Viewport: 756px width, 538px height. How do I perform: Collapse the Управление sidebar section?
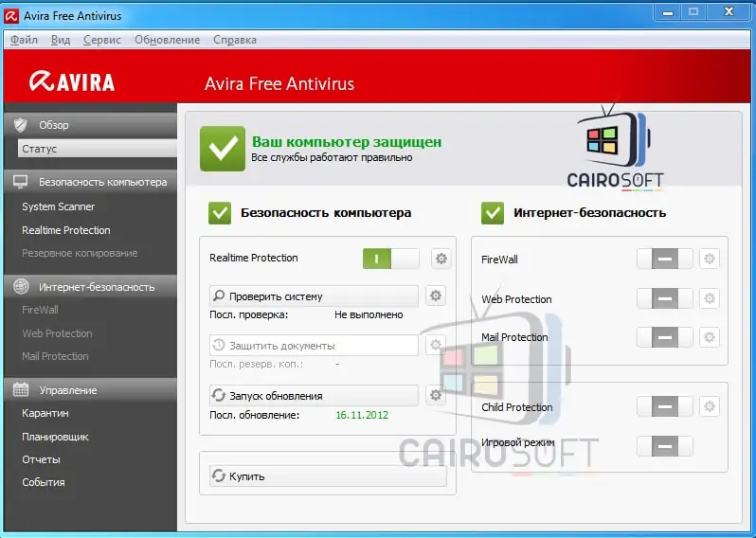[x=90, y=390]
